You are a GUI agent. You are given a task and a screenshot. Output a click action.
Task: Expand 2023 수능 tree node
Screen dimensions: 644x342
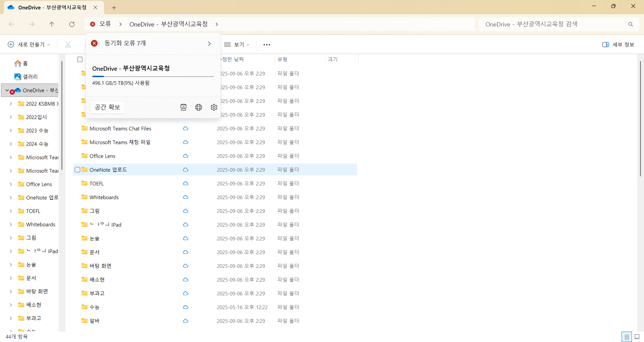click(x=11, y=130)
